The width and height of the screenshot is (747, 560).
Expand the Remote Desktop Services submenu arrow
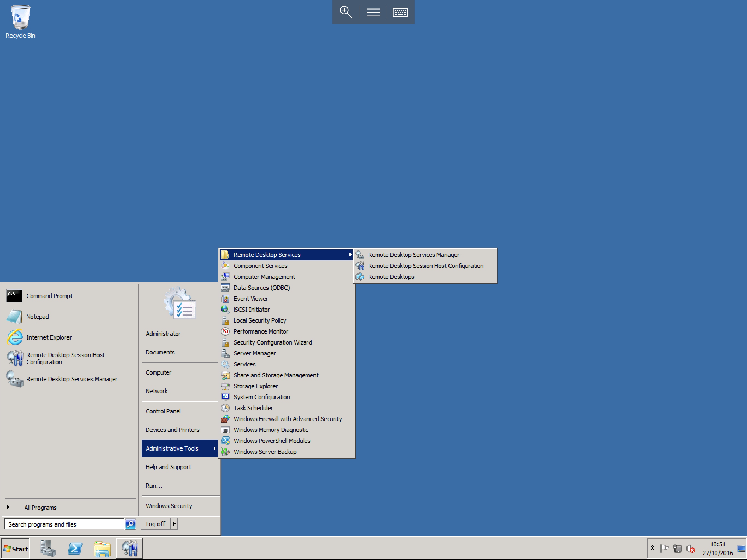pyautogui.click(x=350, y=255)
